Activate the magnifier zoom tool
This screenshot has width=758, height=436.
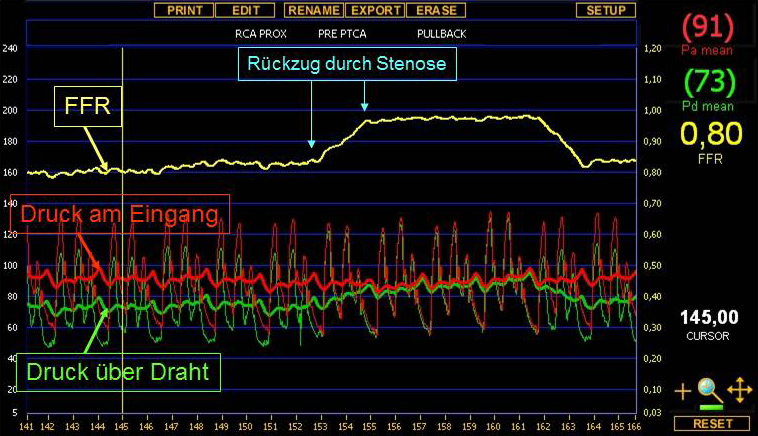(711, 388)
